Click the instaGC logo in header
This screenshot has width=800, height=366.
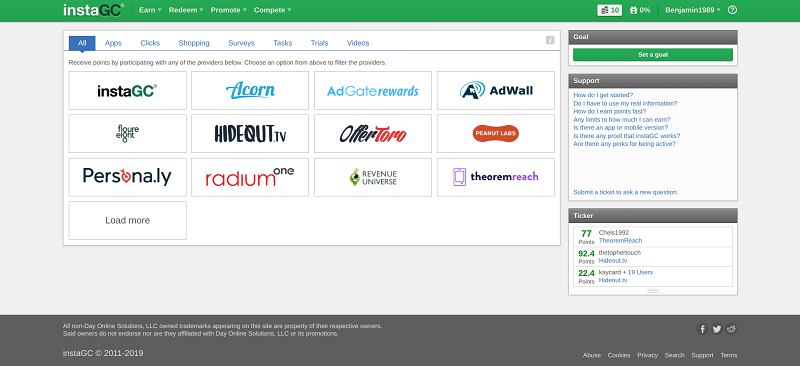point(93,10)
